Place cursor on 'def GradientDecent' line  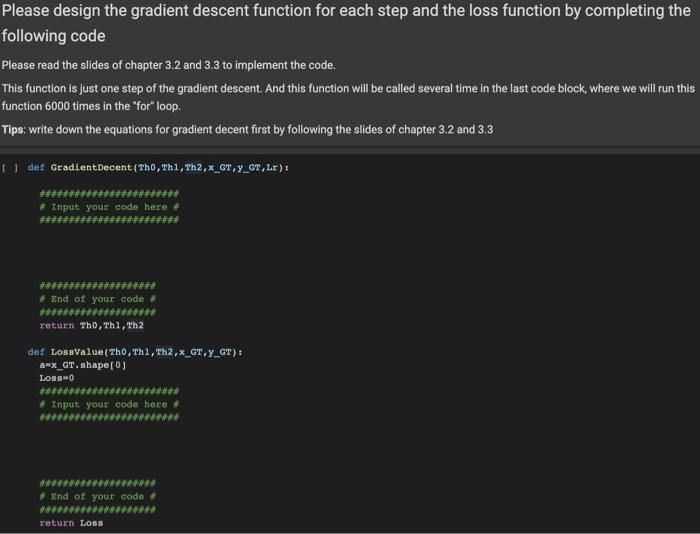click(158, 168)
